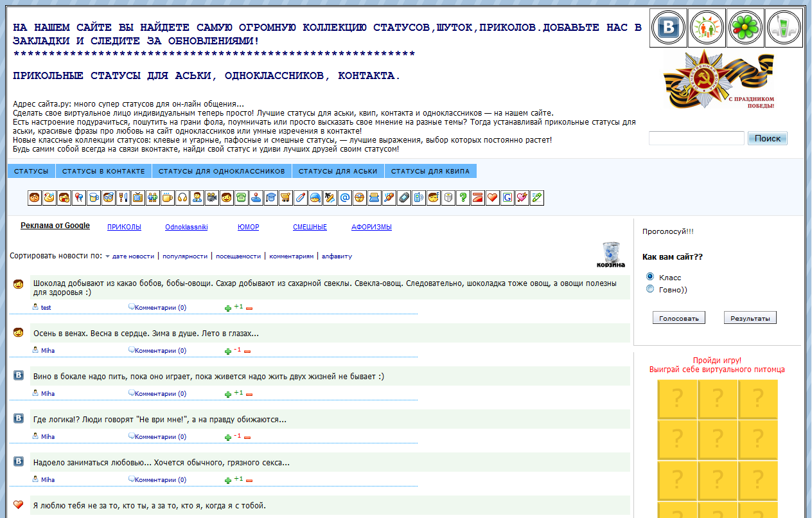Image resolution: width=812 pixels, height=518 pixels.
Task: Click the 'Результаты' poll button
Action: pyautogui.click(x=750, y=318)
